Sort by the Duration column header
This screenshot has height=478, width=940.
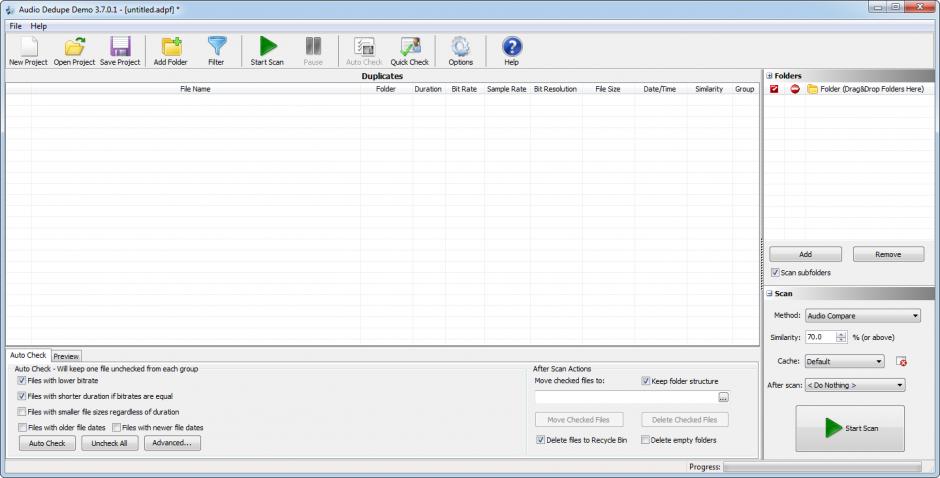(x=428, y=89)
